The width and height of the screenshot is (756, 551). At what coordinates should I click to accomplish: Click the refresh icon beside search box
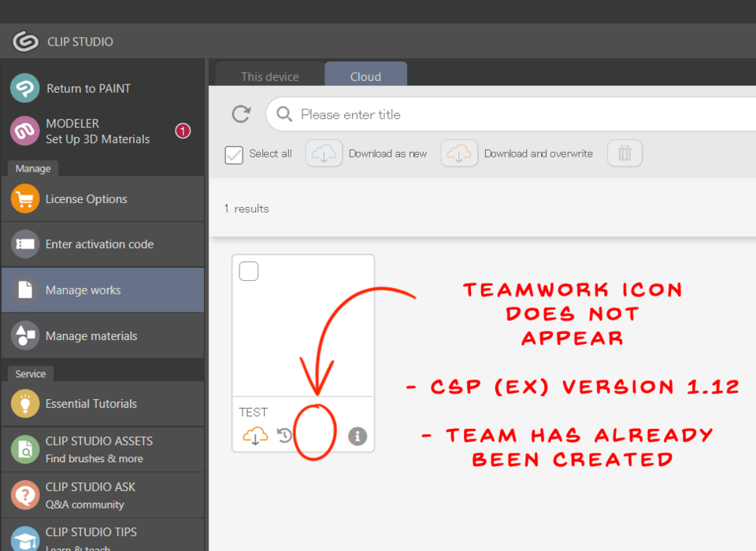pyautogui.click(x=241, y=115)
